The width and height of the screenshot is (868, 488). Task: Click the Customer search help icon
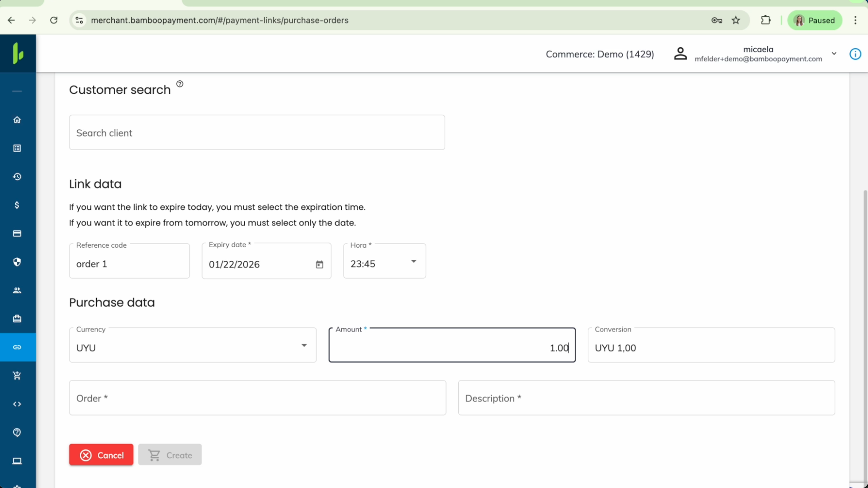(x=180, y=84)
